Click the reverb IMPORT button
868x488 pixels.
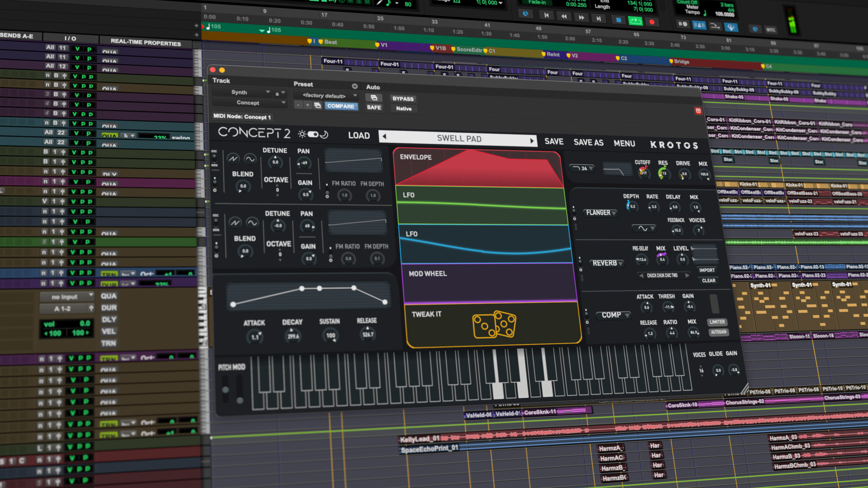707,270
